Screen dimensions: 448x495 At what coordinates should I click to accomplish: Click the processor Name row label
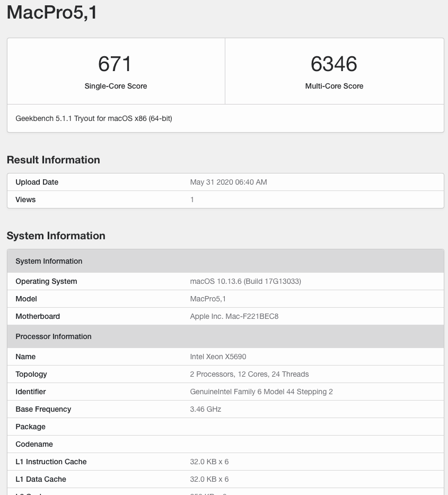point(25,357)
